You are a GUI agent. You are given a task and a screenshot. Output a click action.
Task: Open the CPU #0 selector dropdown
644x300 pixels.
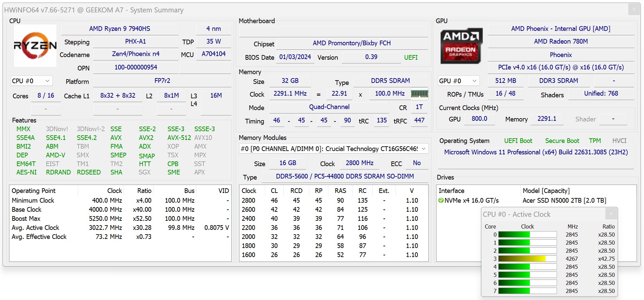tap(31, 81)
